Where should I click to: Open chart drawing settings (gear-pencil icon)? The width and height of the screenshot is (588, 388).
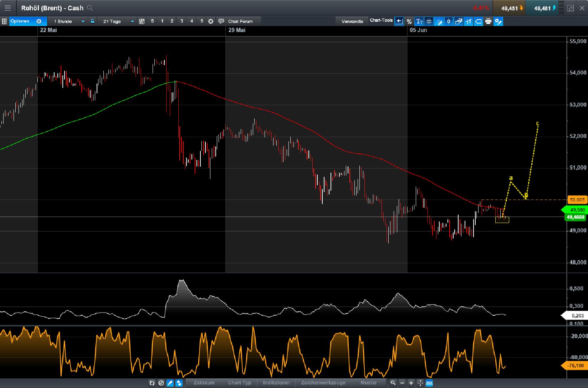click(498, 21)
